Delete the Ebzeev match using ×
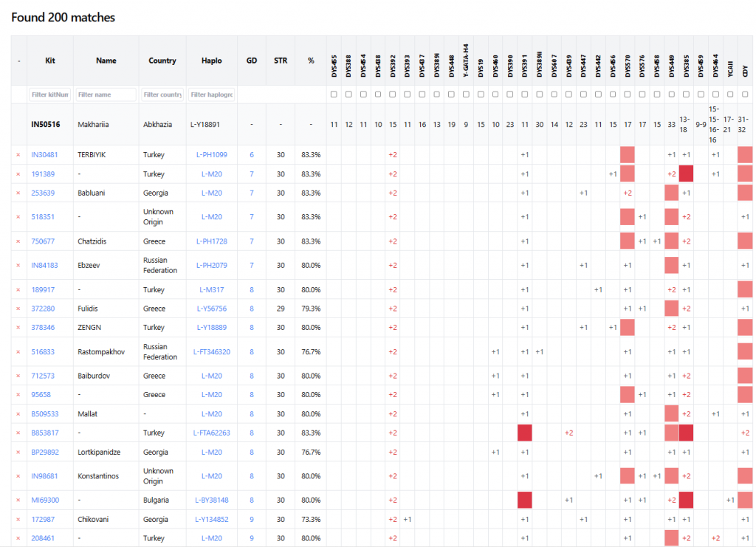Viewport: 756px width, 547px height. [x=18, y=266]
